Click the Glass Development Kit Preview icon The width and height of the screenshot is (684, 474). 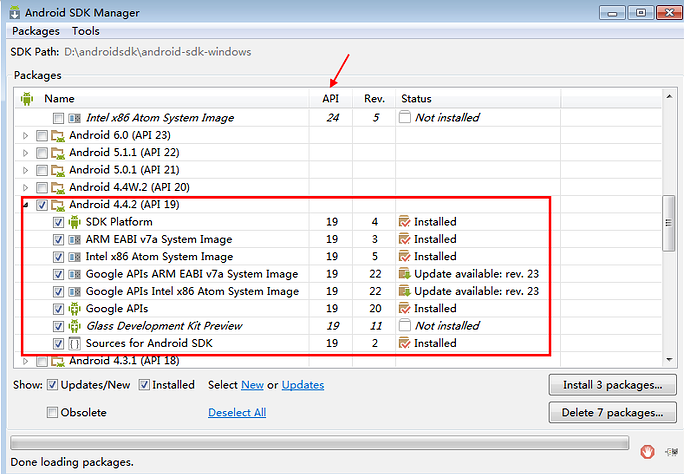click(75, 326)
